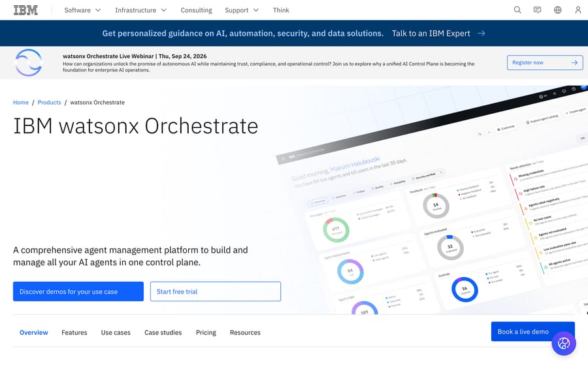Screen dimensions: 588x368
Task: Expand the Infrastructure menu
Action: [x=140, y=10]
